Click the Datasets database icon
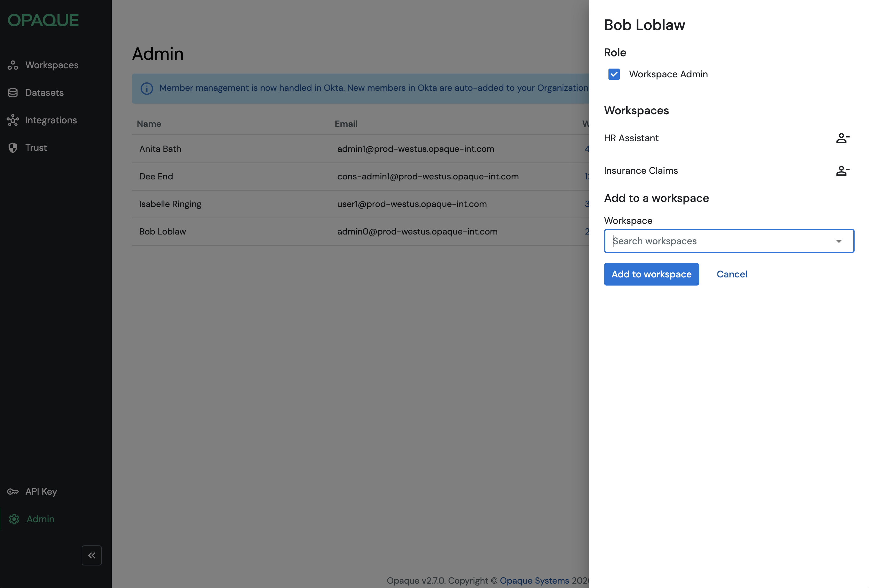The height and width of the screenshot is (588, 869). [13, 93]
